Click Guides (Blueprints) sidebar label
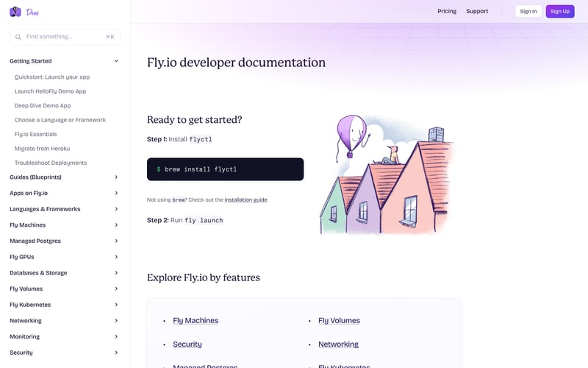The height and width of the screenshot is (368, 588). pos(35,177)
